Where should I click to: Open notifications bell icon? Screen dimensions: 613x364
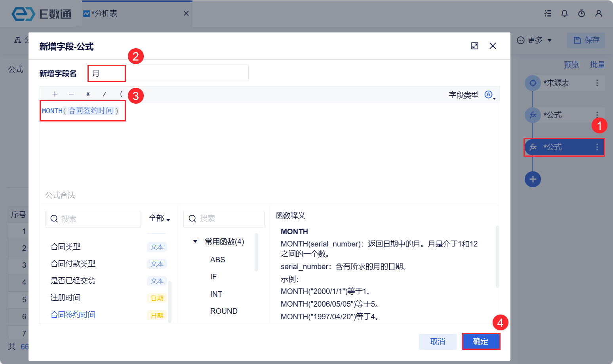pos(565,13)
